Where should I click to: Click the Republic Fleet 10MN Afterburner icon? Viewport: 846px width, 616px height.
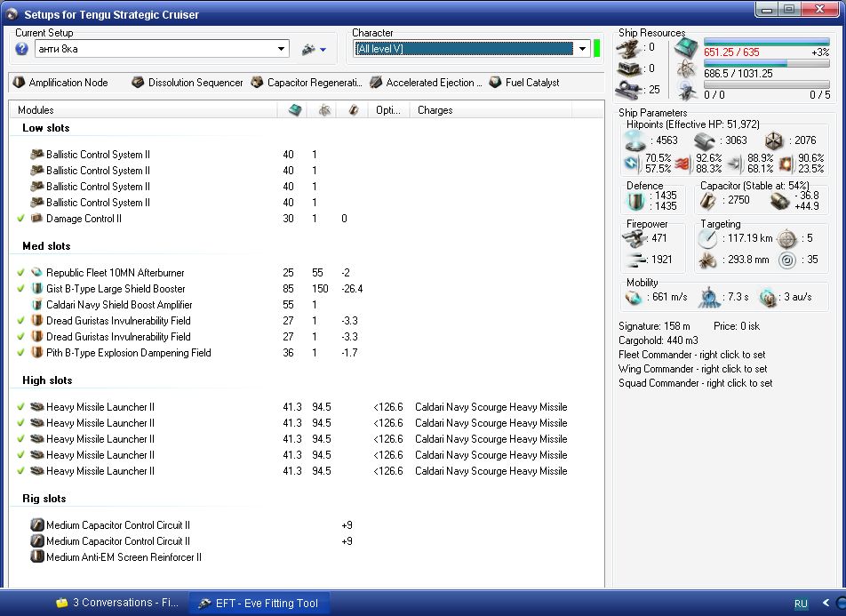(37, 273)
